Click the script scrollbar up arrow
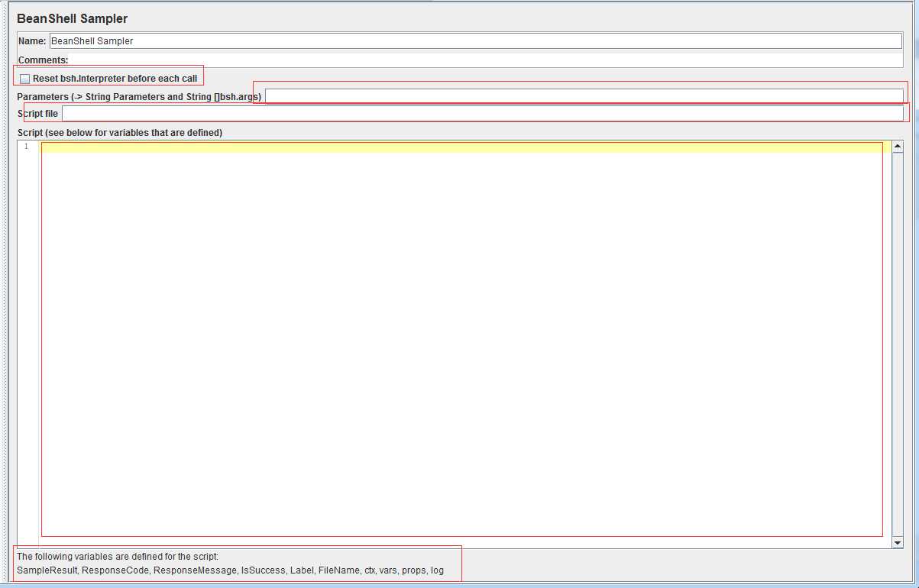 [x=898, y=146]
